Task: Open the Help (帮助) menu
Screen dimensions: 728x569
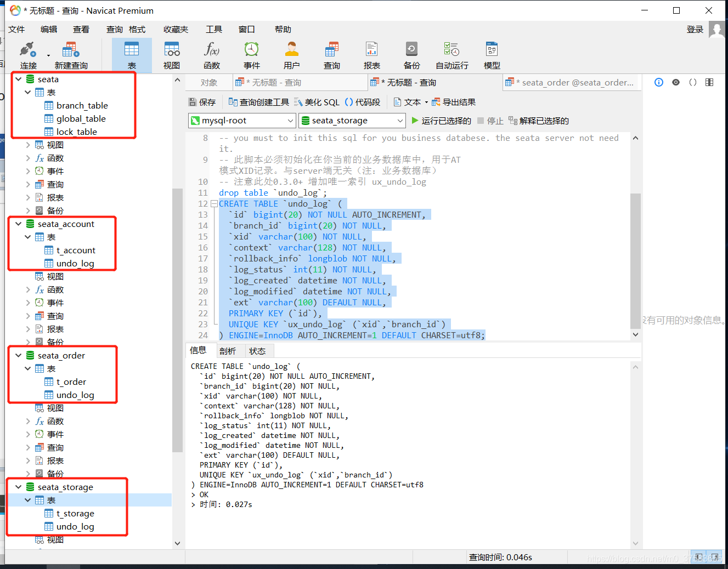Action: click(x=283, y=30)
